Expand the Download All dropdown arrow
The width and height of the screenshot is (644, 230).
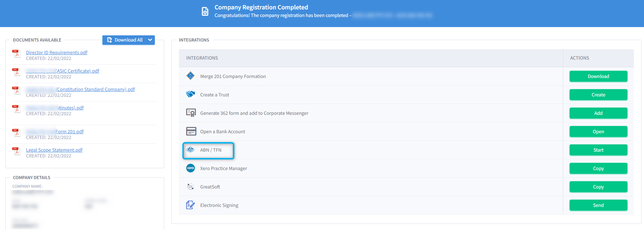[150, 40]
